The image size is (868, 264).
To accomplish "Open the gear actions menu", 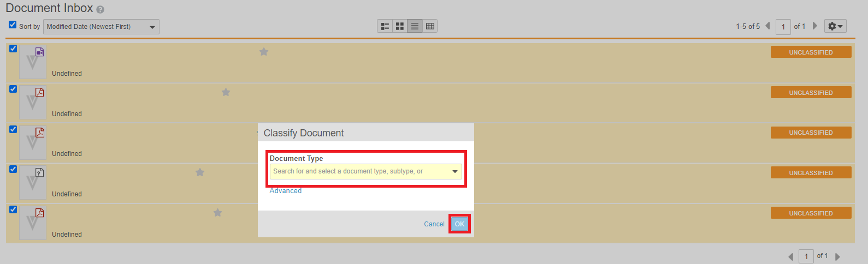I will [x=835, y=26].
